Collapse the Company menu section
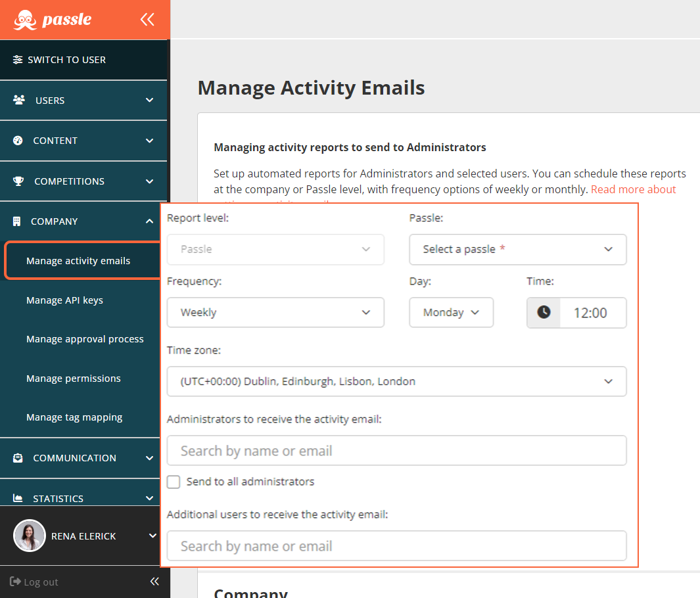This screenshot has height=598, width=700. [x=150, y=221]
